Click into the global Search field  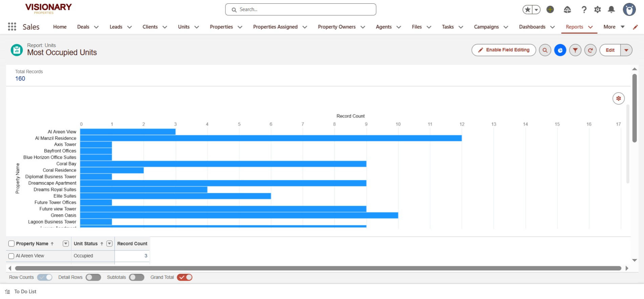[301, 9]
